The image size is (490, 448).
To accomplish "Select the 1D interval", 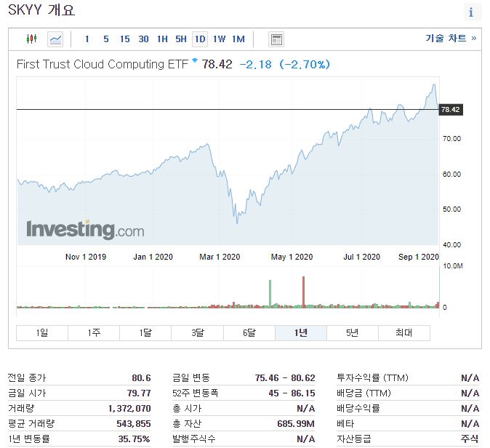I will 200,39.
